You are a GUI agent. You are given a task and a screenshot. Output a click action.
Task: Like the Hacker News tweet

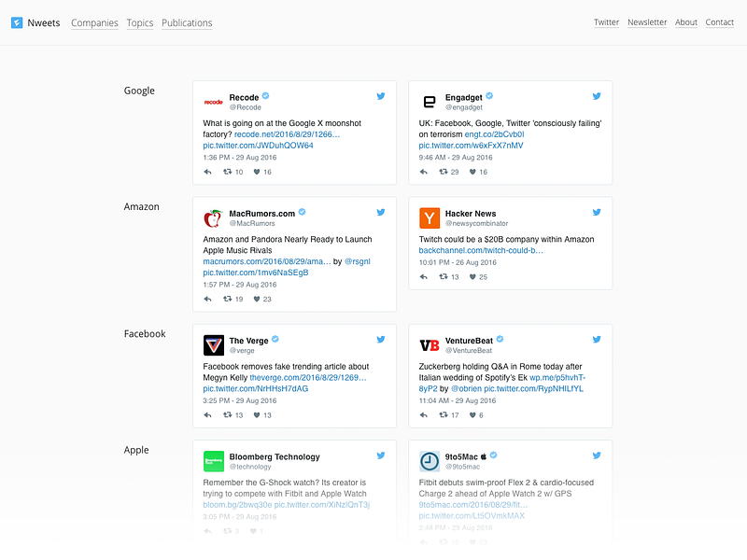472,276
